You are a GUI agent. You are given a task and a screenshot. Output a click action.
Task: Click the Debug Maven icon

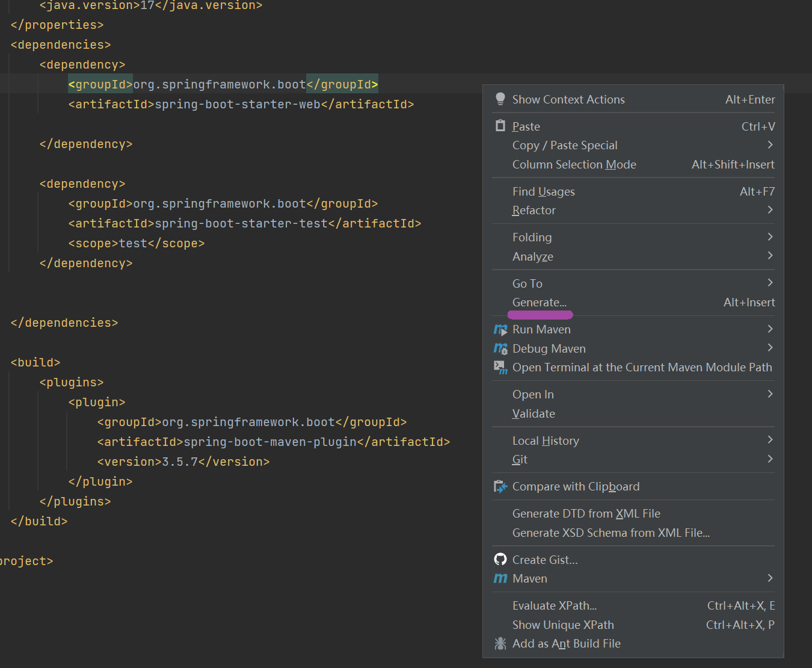tap(500, 348)
